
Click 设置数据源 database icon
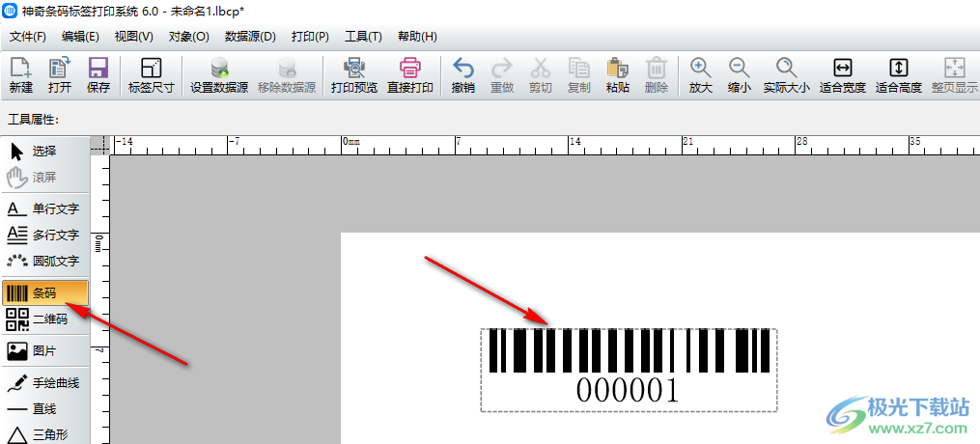219,75
